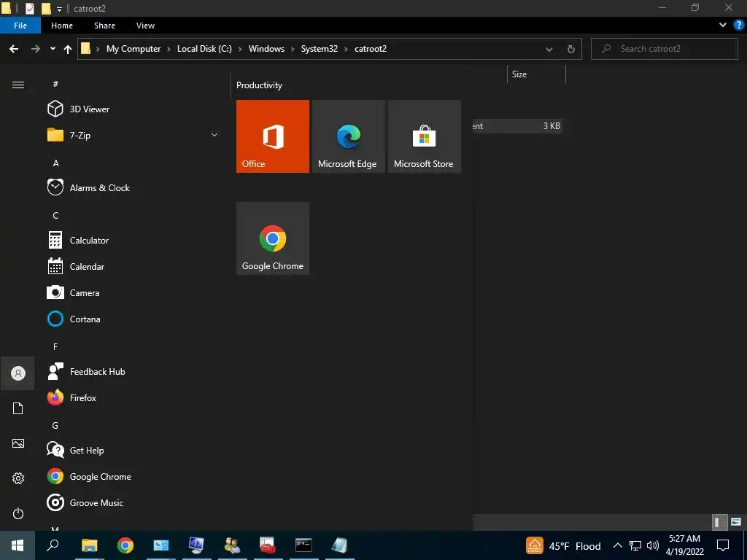Open the Microsoft Edge tile
The image size is (747, 560).
348,136
